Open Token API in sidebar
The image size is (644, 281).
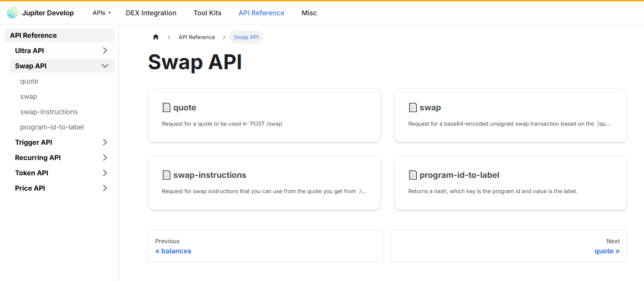coord(31,173)
